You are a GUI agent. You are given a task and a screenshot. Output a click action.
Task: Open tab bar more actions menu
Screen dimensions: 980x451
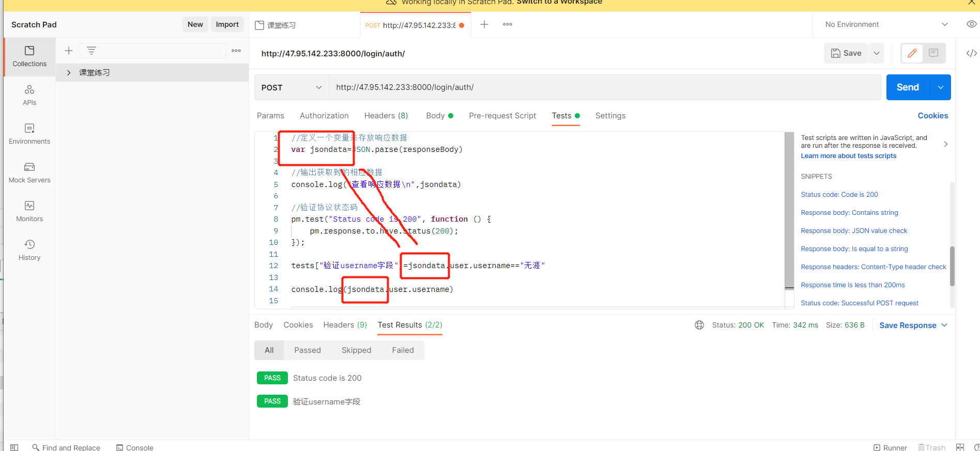click(x=508, y=24)
